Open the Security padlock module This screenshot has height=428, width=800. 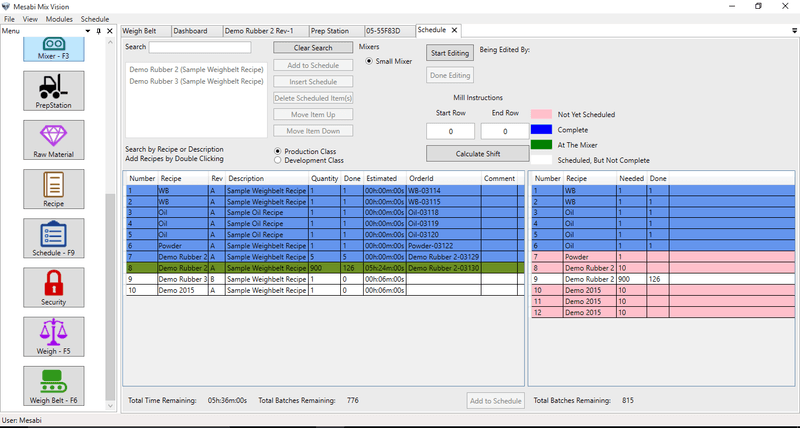(54, 288)
